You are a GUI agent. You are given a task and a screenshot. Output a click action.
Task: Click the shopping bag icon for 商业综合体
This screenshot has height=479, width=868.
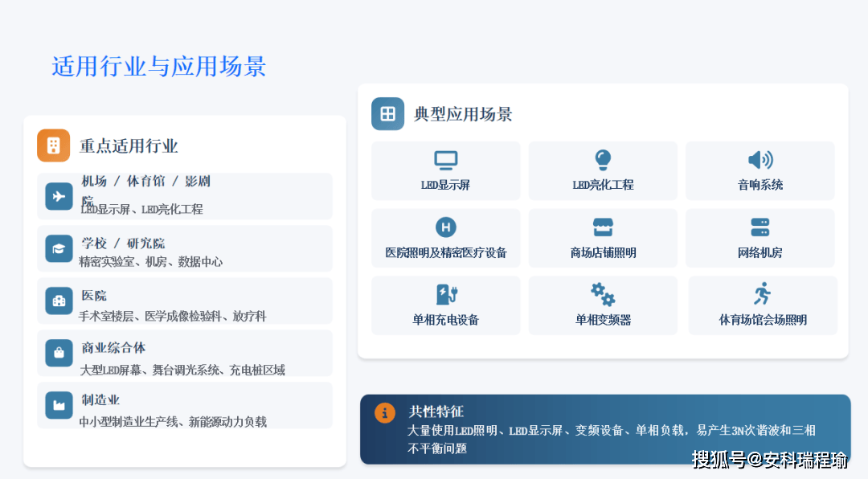[x=59, y=353]
